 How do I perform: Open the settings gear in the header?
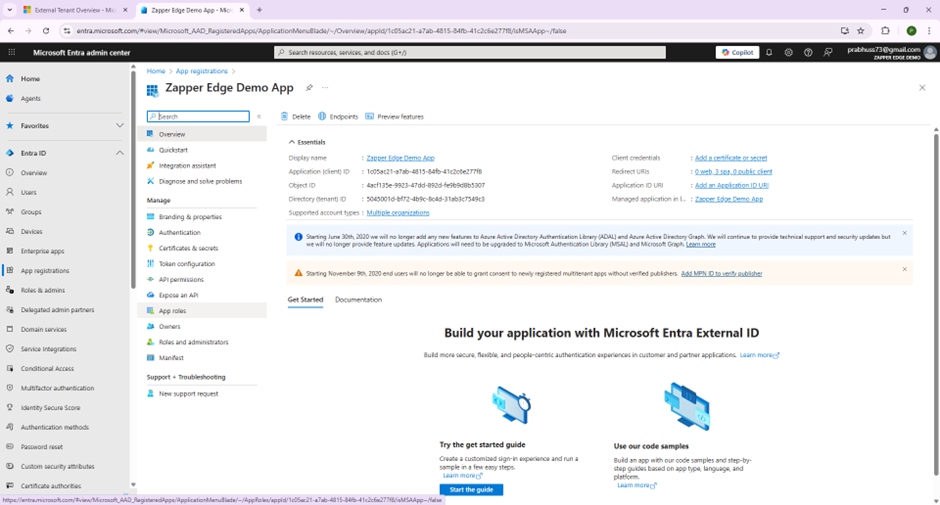(x=788, y=52)
